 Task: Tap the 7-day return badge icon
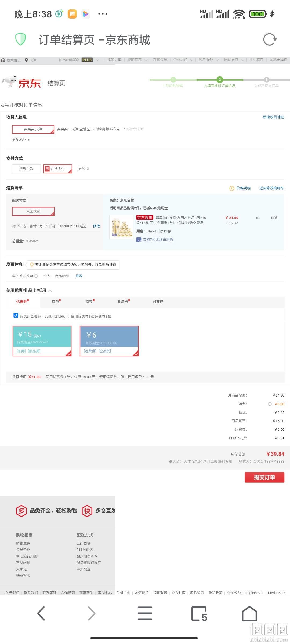(139, 240)
